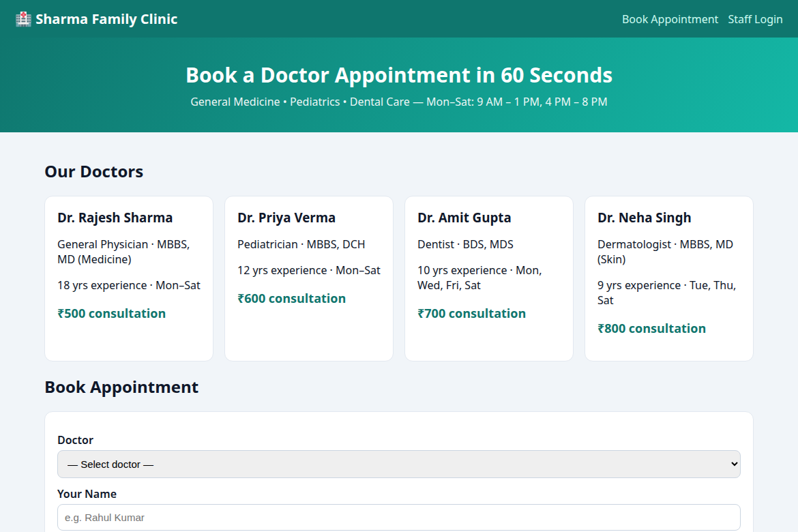This screenshot has height=532, width=798.
Task: Click the 'Doctor' field label
Action: coord(75,441)
